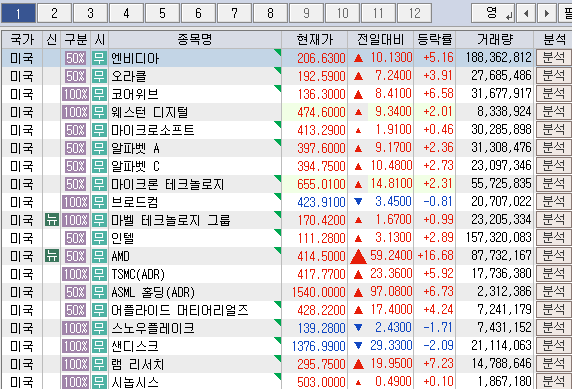Viewport: 572px width, 389px height.
Task: Click the 뉴 news icon for AMD
Action: [52, 256]
